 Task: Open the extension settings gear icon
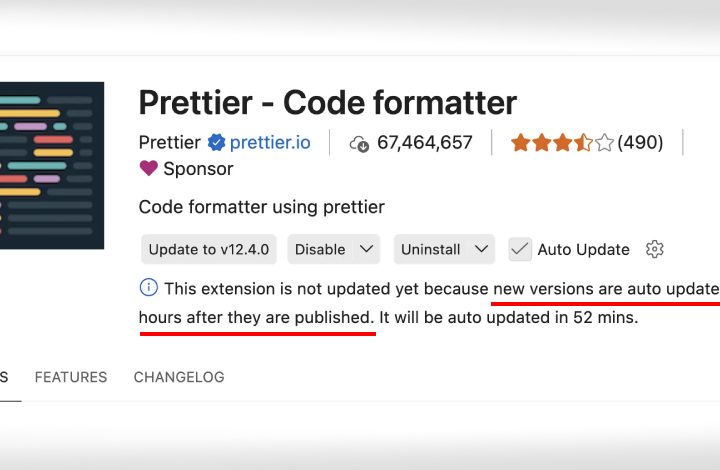[654, 249]
